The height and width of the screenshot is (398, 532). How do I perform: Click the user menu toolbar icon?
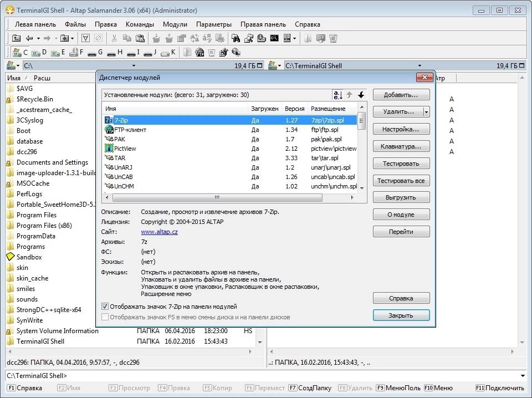[x=287, y=38]
